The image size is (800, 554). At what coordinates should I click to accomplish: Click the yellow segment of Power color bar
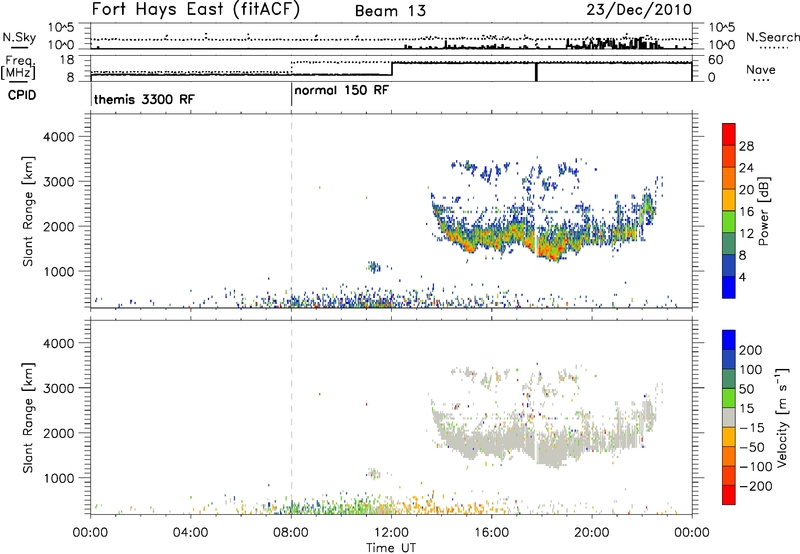(x=729, y=199)
